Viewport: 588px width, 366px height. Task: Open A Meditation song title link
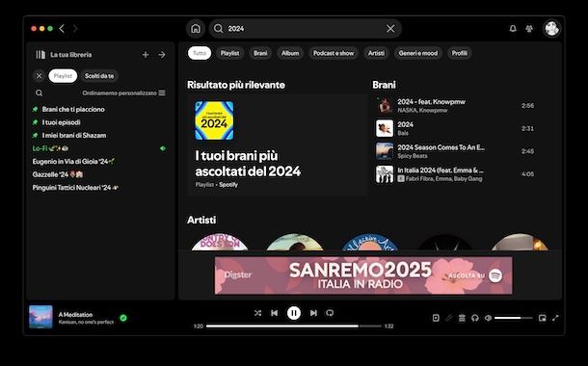(x=75, y=315)
